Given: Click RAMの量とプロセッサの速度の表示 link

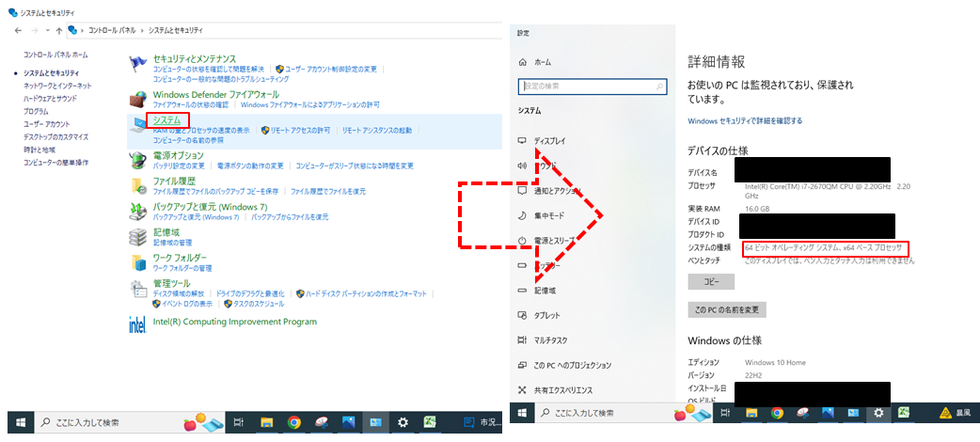Looking at the screenshot, I should pos(201,131).
